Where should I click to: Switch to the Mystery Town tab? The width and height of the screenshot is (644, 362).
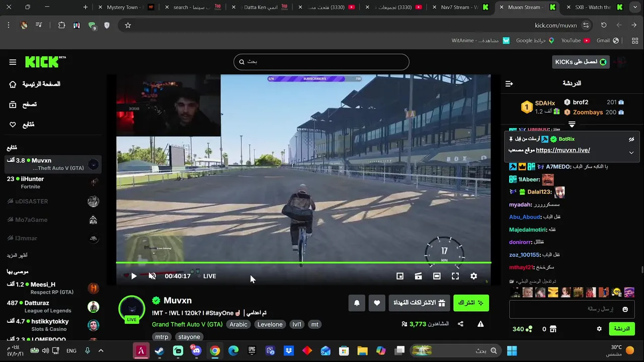[126, 7]
